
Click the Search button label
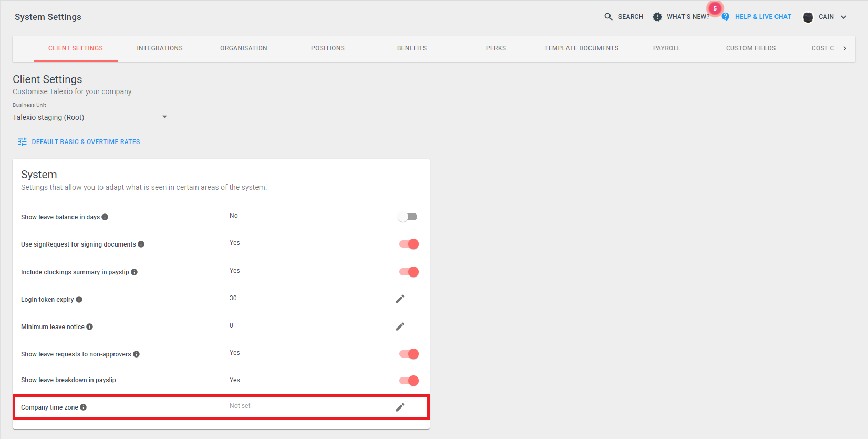tap(631, 17)
